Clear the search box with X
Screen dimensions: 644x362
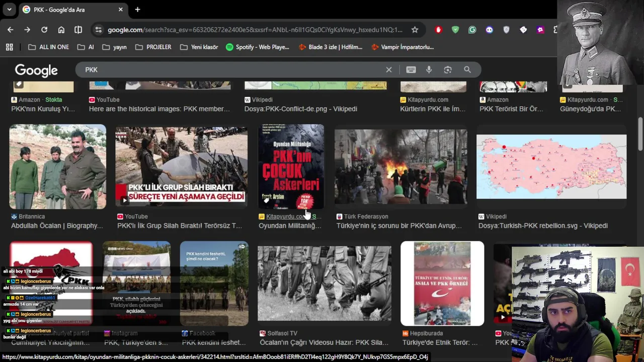click(x=389, y=69)
